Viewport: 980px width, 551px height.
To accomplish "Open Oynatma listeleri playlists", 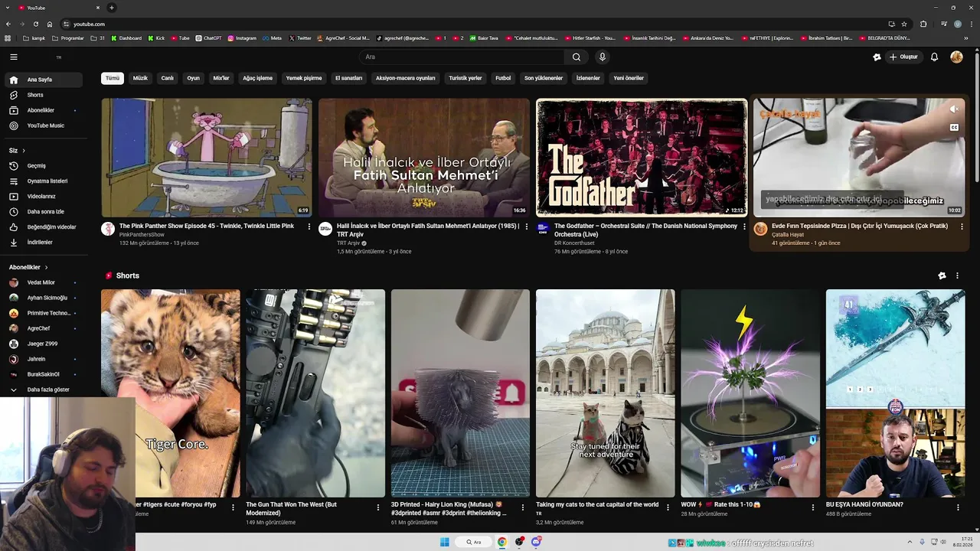I will click(43, 181).
